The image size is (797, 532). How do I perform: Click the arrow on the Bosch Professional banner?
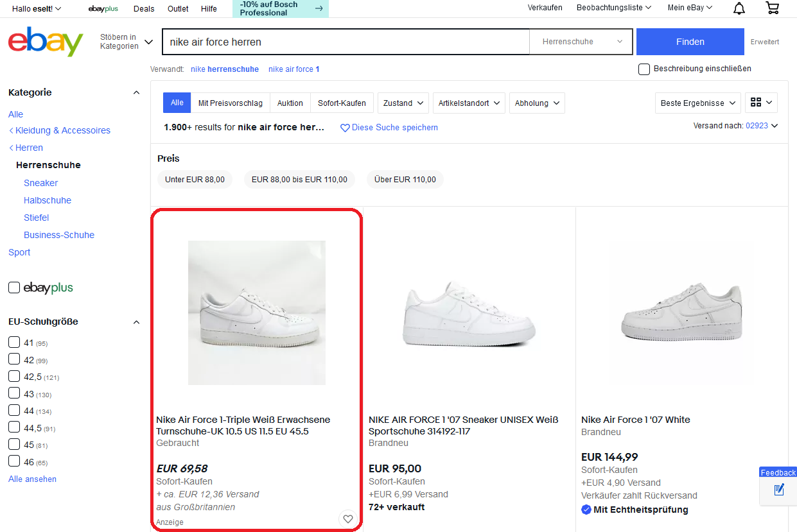click(319, 8)
